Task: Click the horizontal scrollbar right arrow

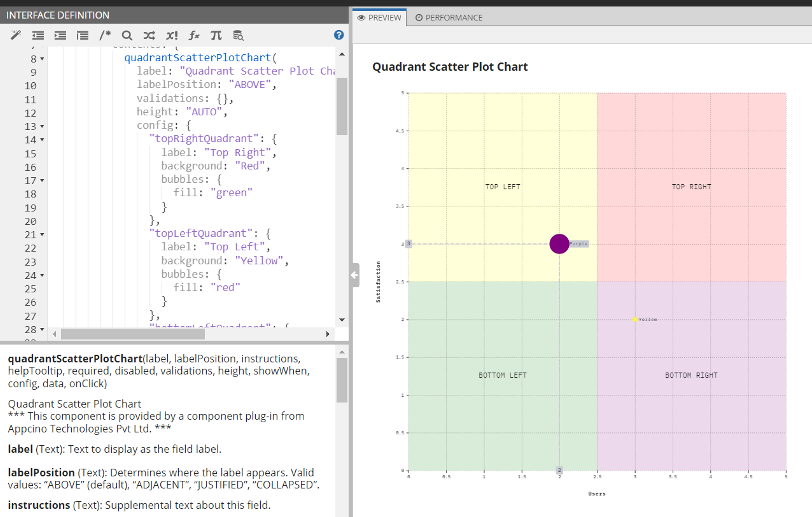Action: [327, 334]
